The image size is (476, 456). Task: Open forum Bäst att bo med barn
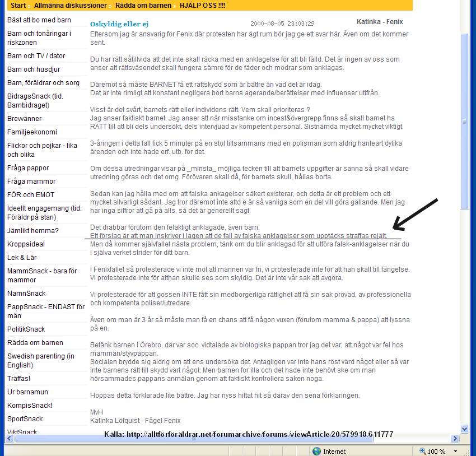tap(39, 20)
